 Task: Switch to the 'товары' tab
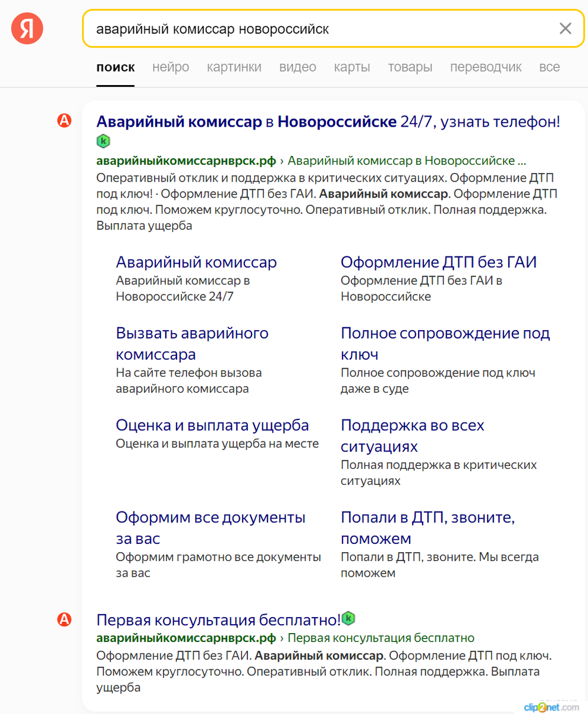[410, 67]
